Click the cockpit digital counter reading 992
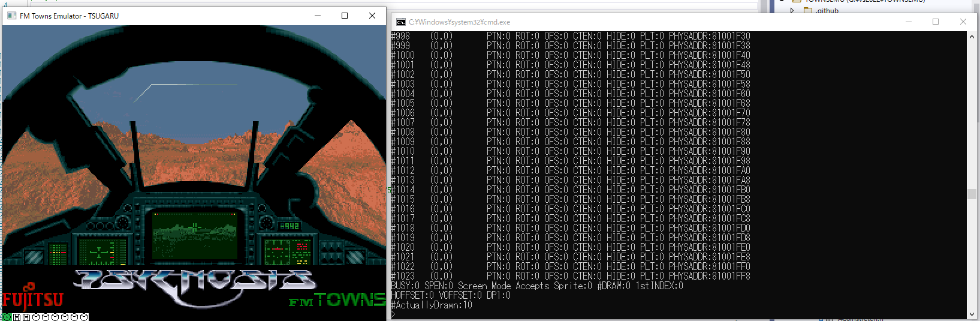 [290, 226]
